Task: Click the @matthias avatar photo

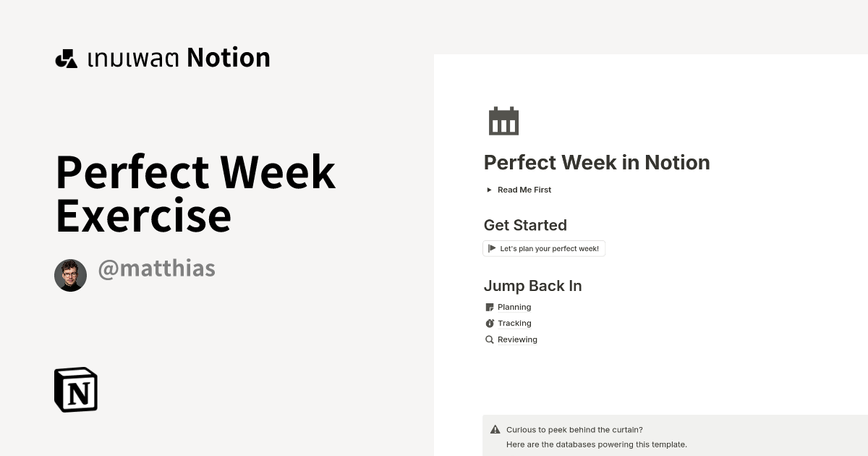Action: point(70,275)
